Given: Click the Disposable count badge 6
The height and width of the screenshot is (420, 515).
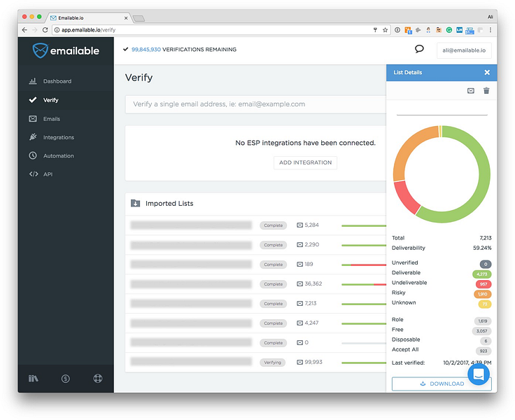Looking at the screenshot, I should coord(486,341).
